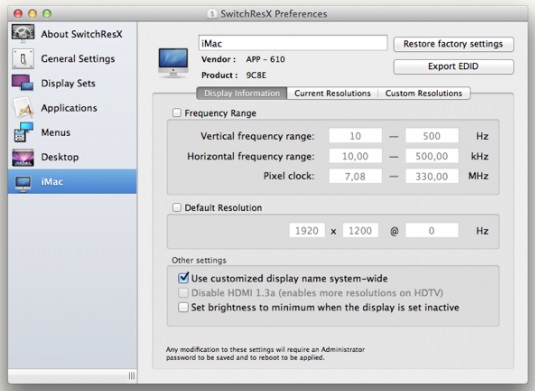Open the Menus sidebar icon

23,132
